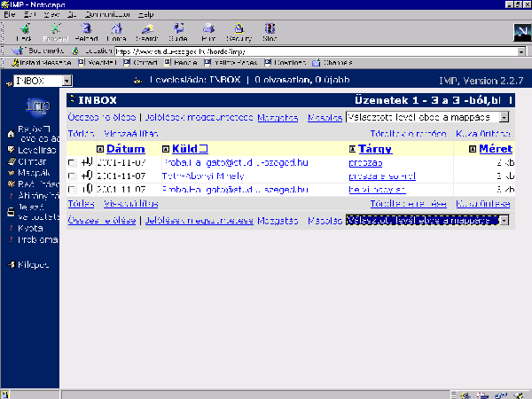Open the Help menu

coord(146,15)
